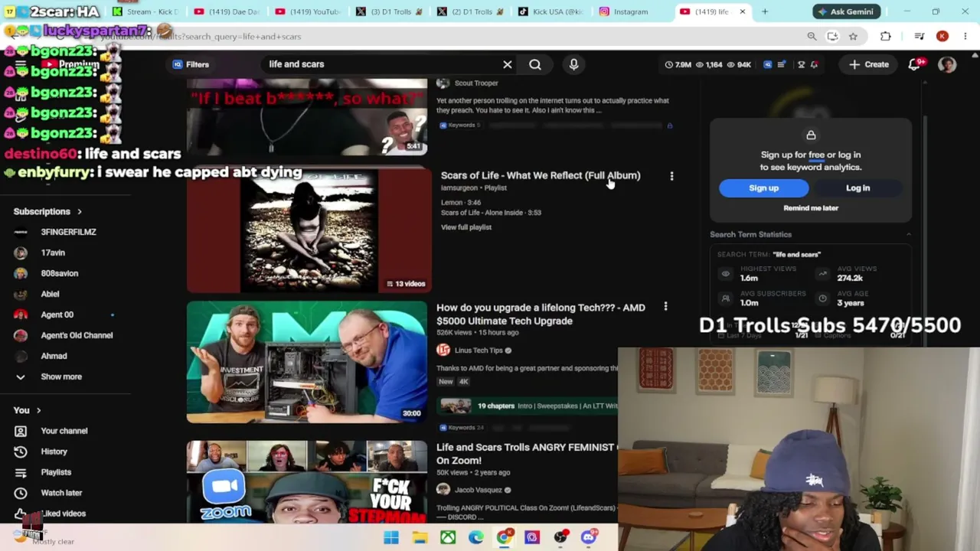Open the YouTube account avatar menu

click(947, 64)
